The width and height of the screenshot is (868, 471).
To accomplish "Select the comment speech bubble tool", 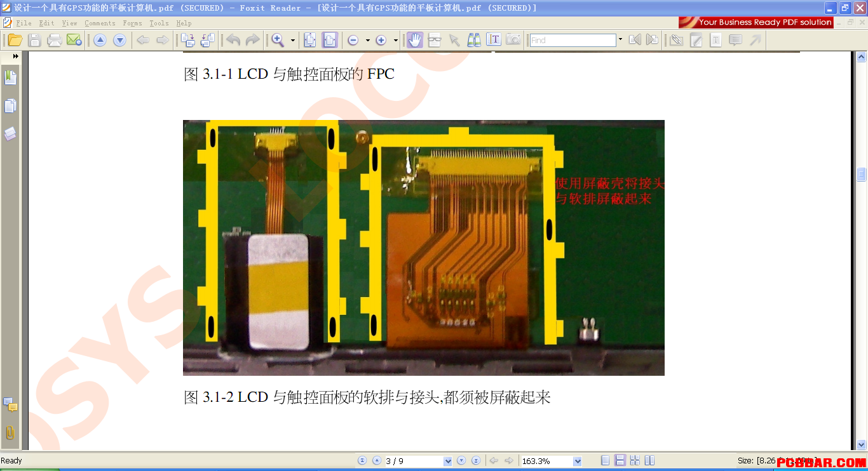I will point(736,40).
